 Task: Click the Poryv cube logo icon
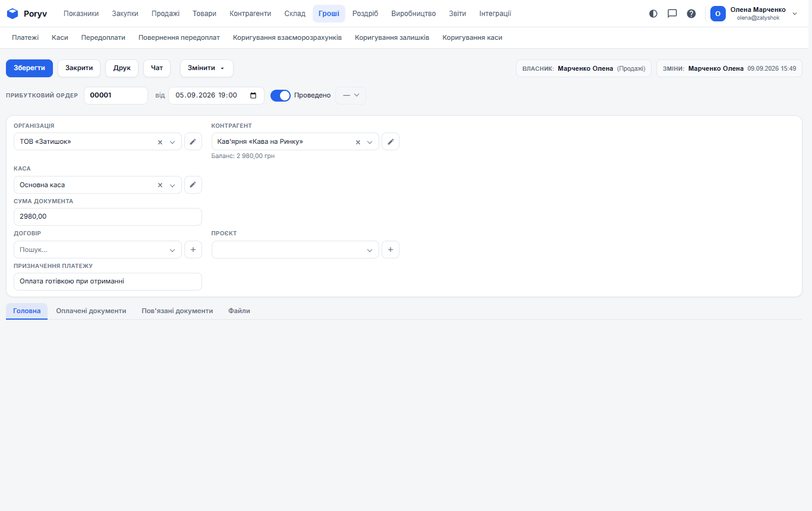click(x=12, y=14)
